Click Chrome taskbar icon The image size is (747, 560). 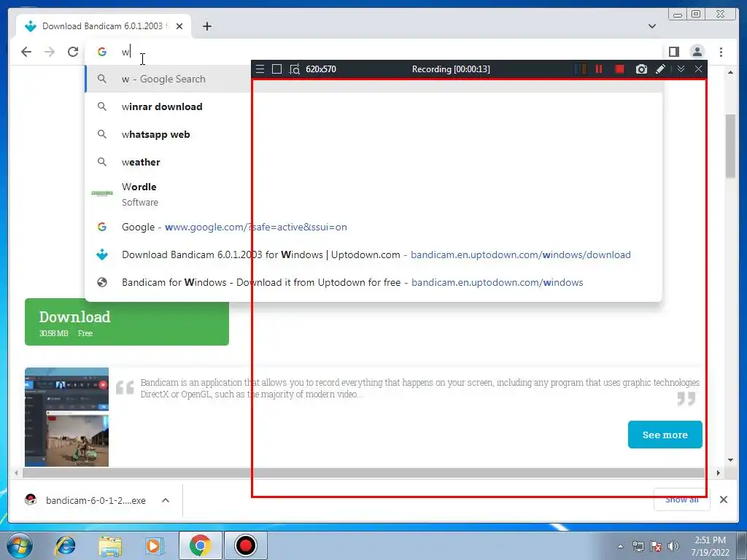pyautogui.click(x=200, y=545)
